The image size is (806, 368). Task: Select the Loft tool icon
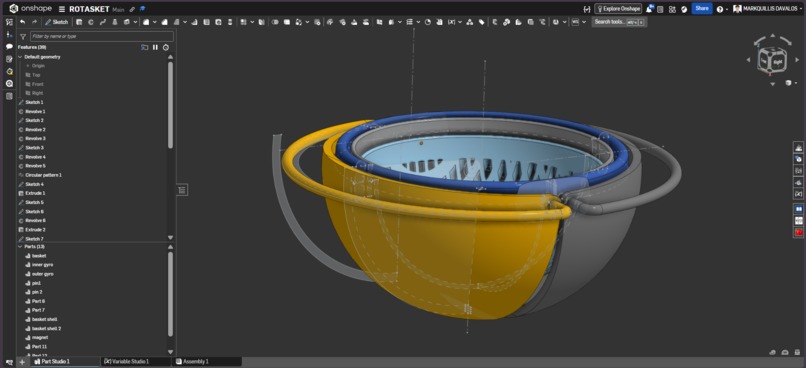pos(115,22)
